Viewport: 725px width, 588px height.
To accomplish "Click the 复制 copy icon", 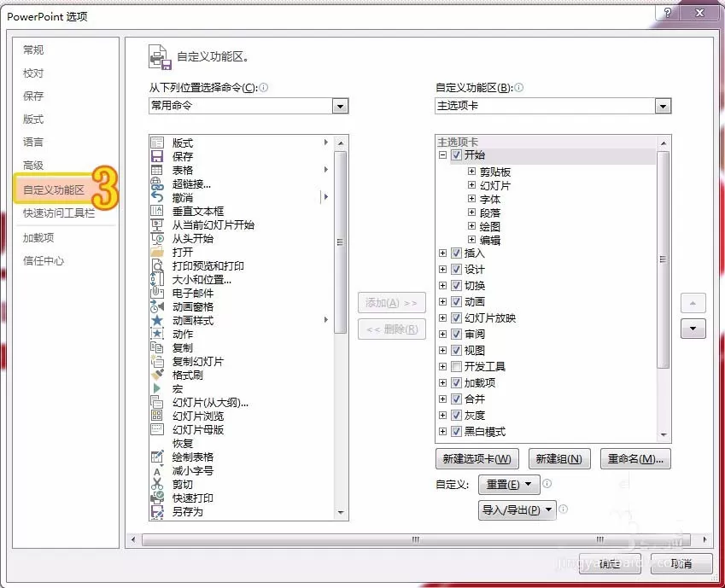I will (157, 347).
